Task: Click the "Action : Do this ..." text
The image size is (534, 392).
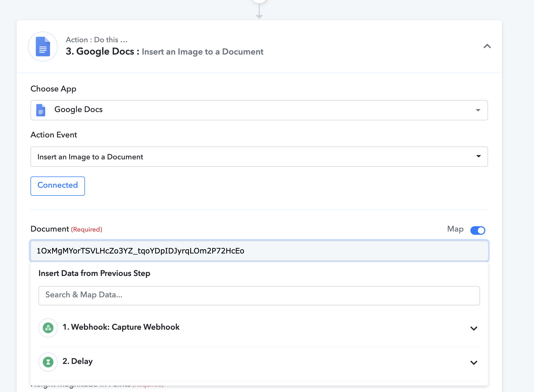Action: tap(96, 40)
